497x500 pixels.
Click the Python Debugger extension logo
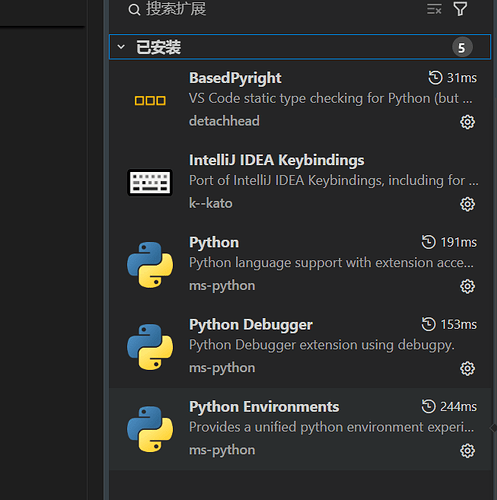coord(150,347)
